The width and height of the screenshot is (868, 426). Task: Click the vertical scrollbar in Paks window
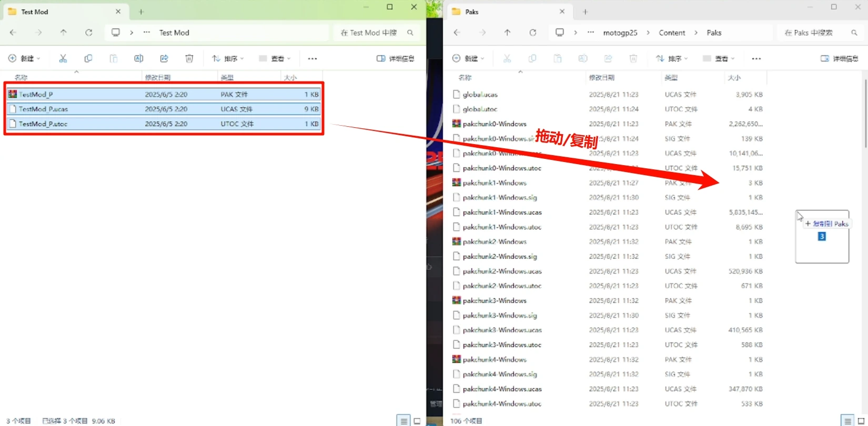pyautogui.click(x=865, y=113)
